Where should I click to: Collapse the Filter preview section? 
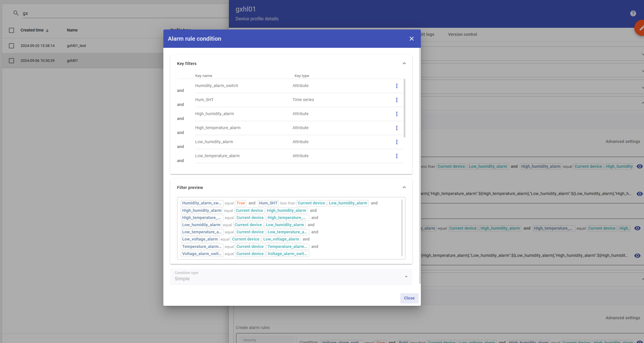click(x=404, y=188)
